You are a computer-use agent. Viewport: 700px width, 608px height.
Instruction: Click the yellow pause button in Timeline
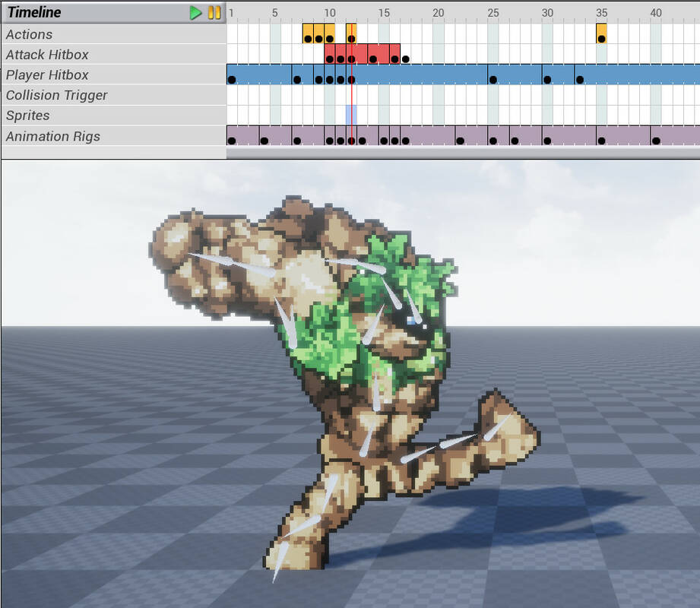point(214,12)
